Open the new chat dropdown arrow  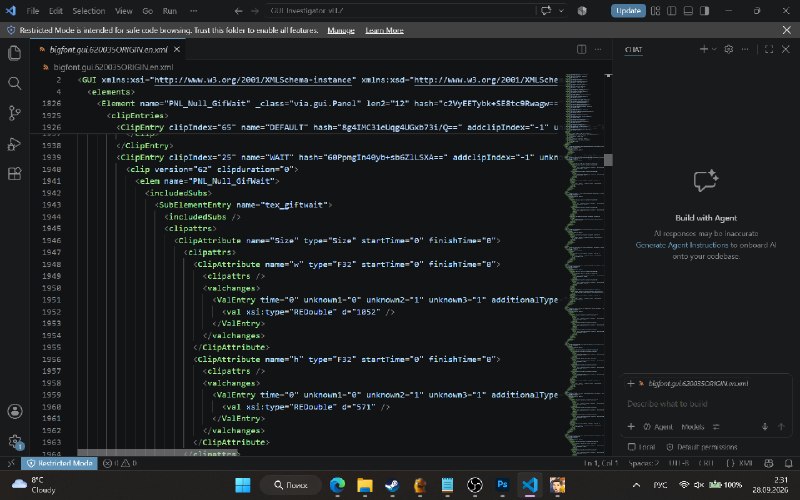click(x=714, y=49)
